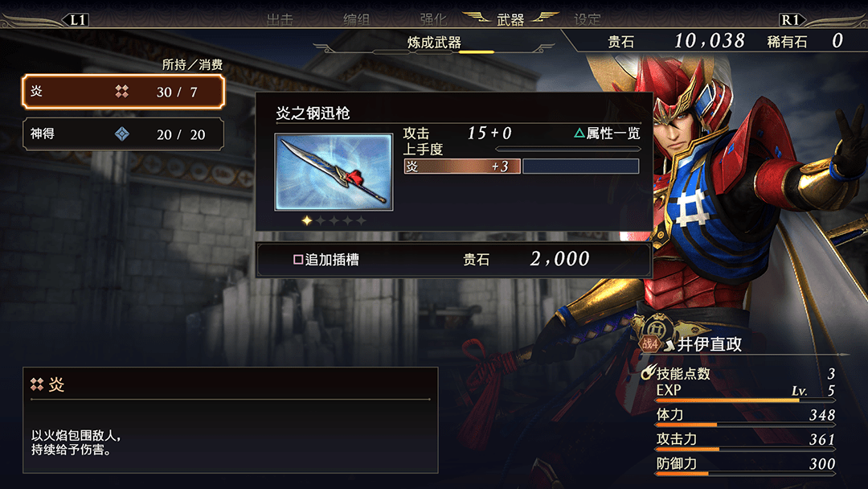Open the 编组 tab
Image resolution: width=868 pixels, height=489 pixels.
357,20
